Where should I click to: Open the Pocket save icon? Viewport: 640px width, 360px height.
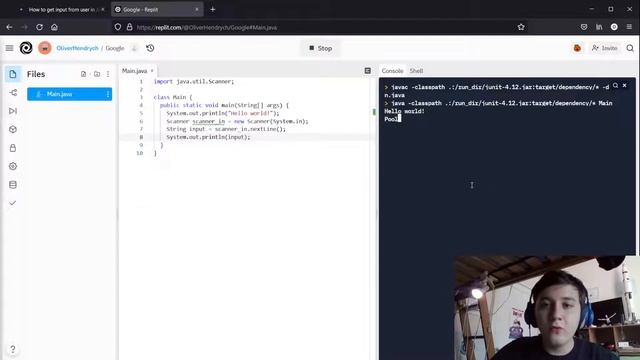[x=584, y=27]
